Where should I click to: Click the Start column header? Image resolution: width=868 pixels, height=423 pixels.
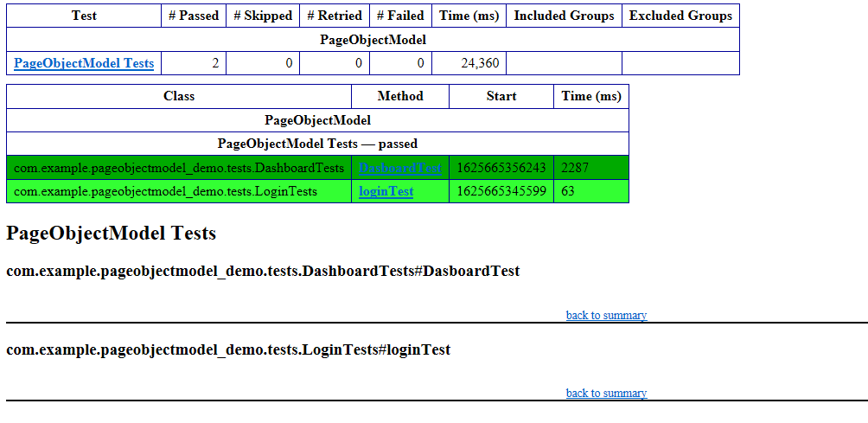501,96
